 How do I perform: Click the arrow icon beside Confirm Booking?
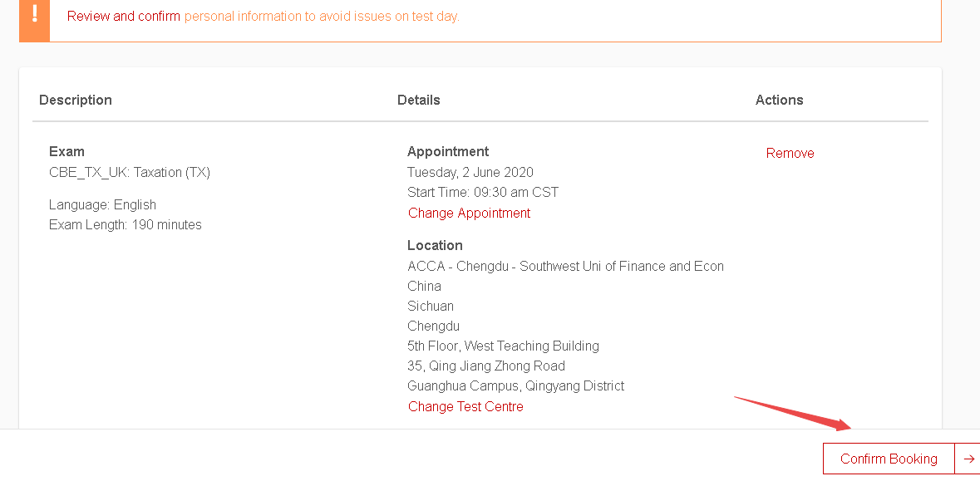[x=968, y=459]
